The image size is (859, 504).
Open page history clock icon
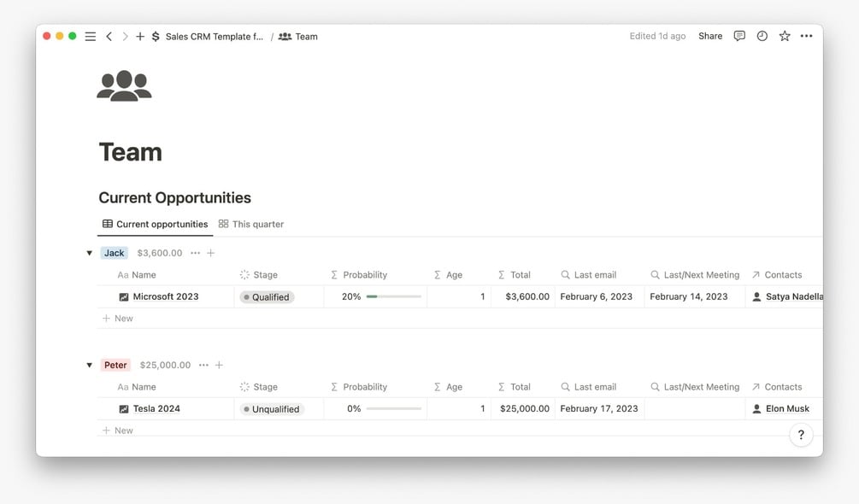pyautogui.click(x=762, y=36)
